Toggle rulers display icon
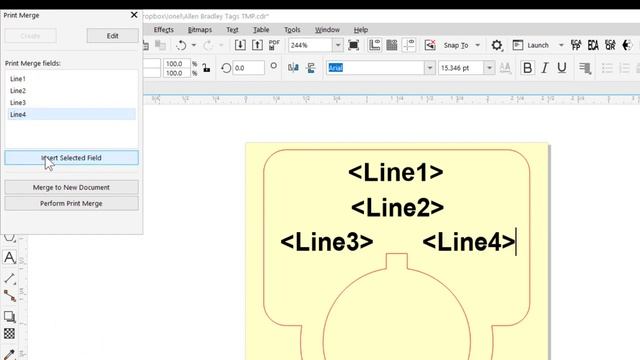 coord(374,45)
